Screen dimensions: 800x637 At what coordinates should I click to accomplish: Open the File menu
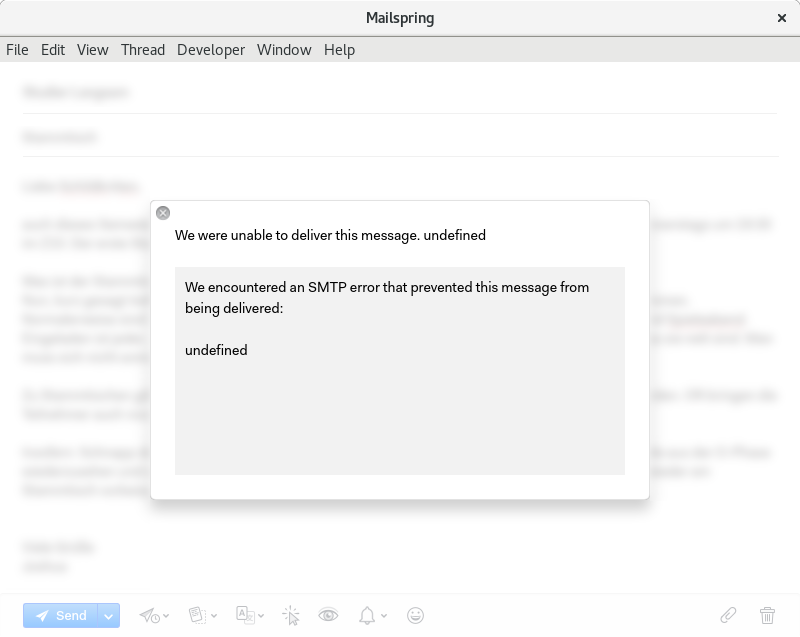pyautogui.click(x=17, y=50)
